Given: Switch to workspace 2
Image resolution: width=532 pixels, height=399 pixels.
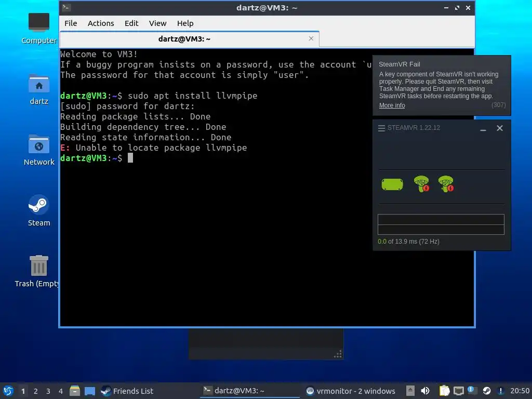Looking at the screenshot, I should [x=36, y=391].
